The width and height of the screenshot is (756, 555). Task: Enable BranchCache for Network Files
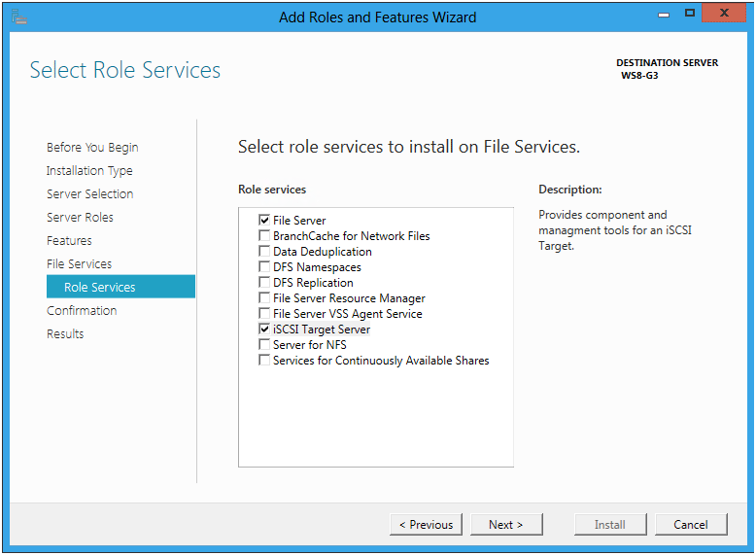pos(264,235)
